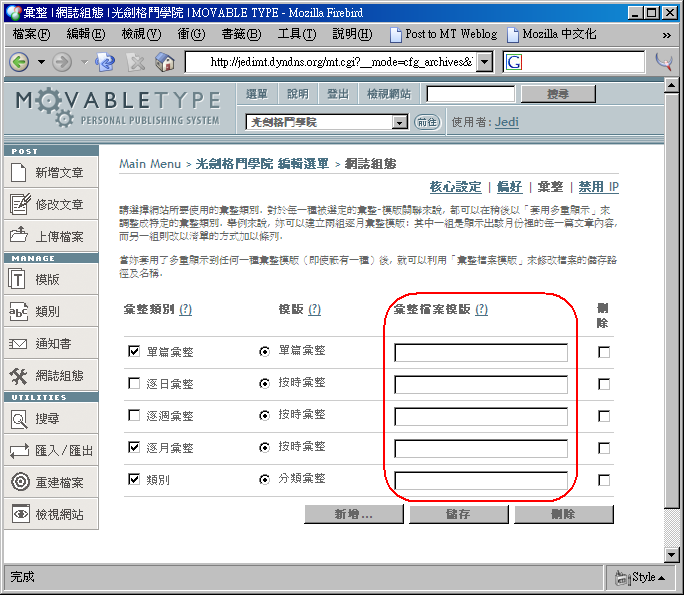684x595 pixels.
Task: Click the Google search engine icon
Action: click(514, 62)
